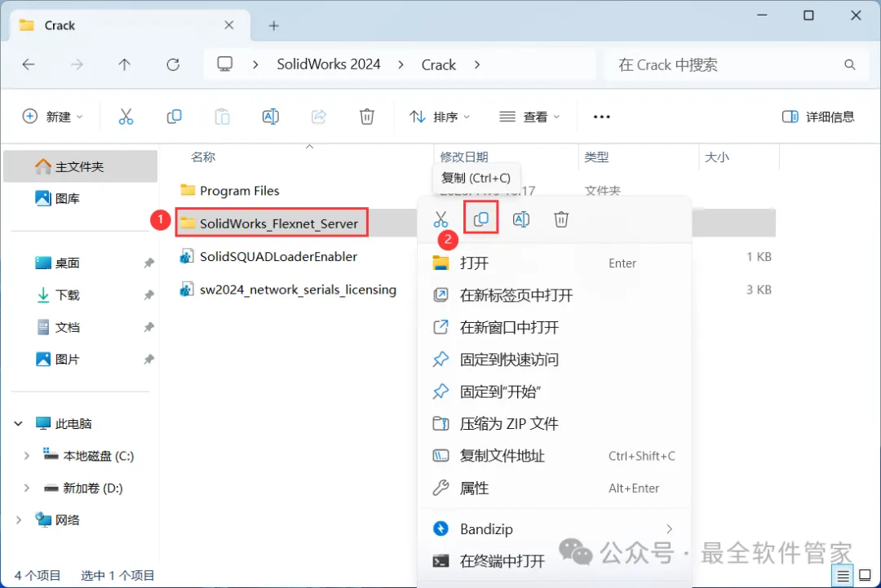Screen dimensions: 881x588
Task: Switch to details list view icon
Action: point(843,576)
